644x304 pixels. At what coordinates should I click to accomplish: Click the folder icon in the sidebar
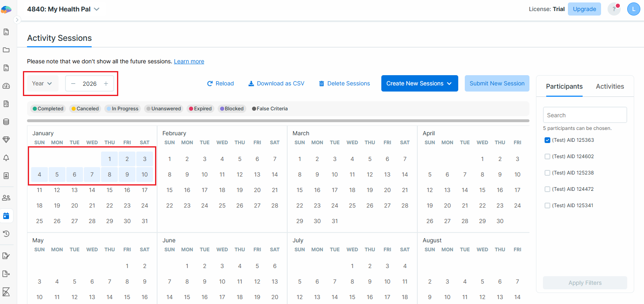coord(6,50)
